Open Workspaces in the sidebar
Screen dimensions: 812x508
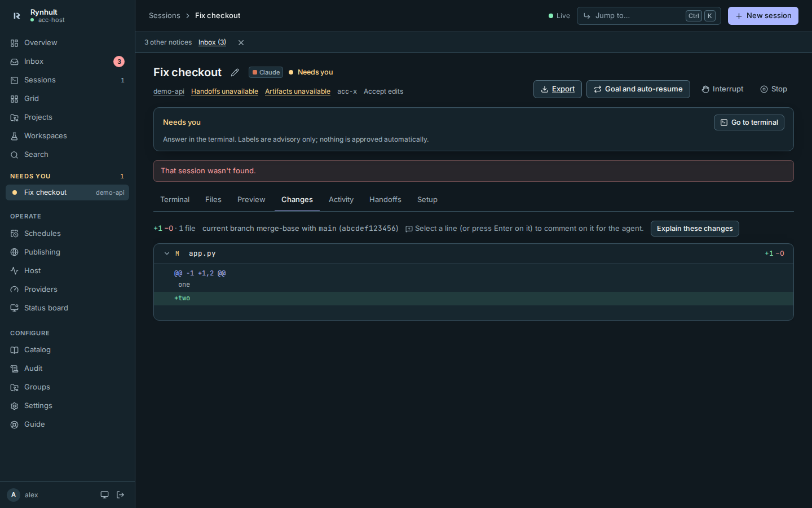tap(67, 136)
